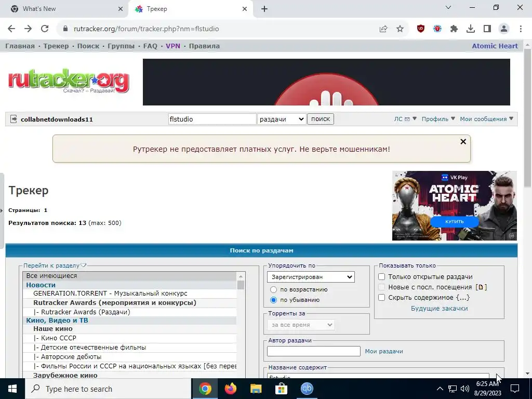Reload the rutracker page

click(x=45, y=29)
